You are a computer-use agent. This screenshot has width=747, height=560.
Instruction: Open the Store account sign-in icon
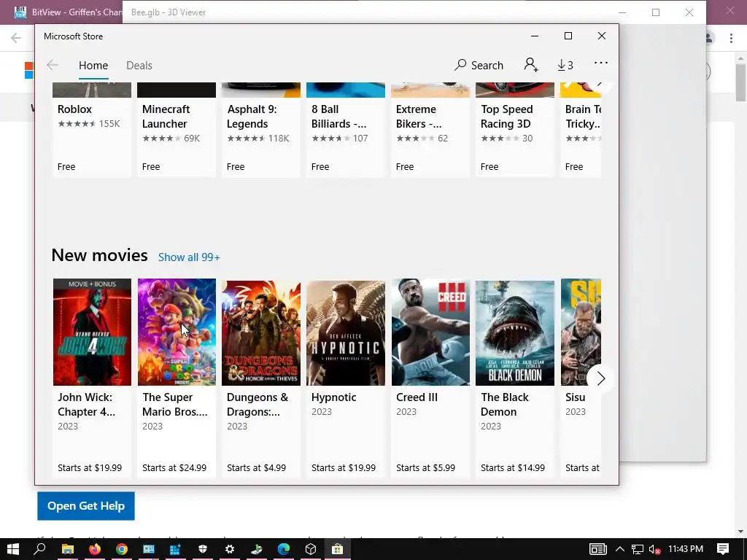pos(531,65)
